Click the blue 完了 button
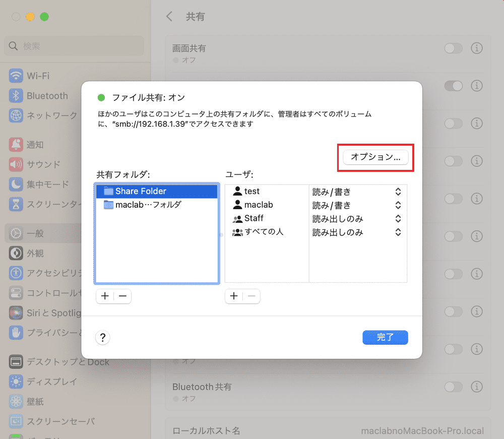504x439 pixels. [x=385, y=337]
